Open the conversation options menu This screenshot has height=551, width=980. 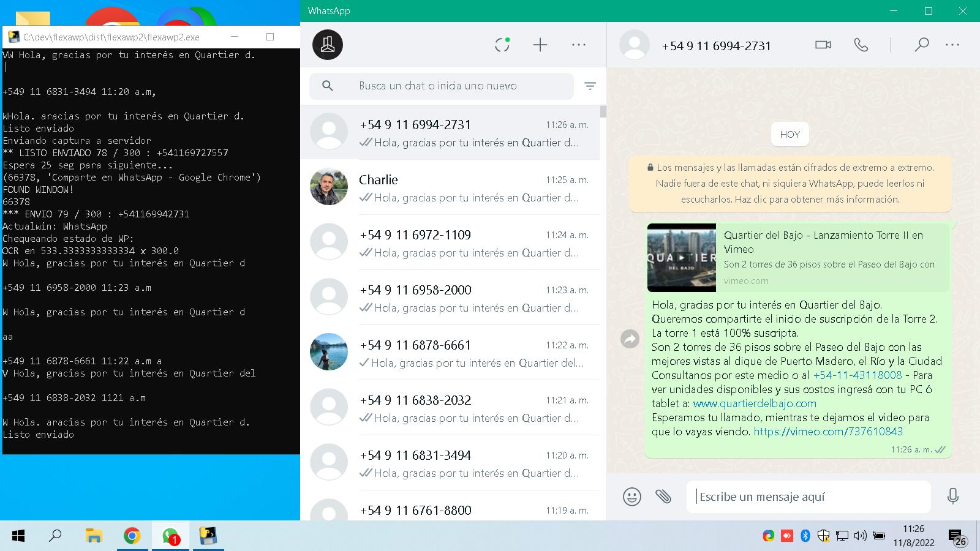pos(952,45)
